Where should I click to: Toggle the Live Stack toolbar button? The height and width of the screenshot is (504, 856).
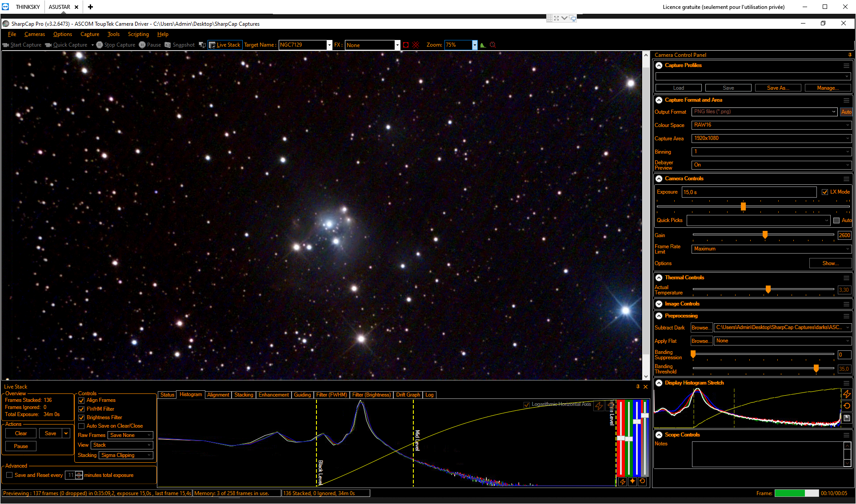[224, 45]
